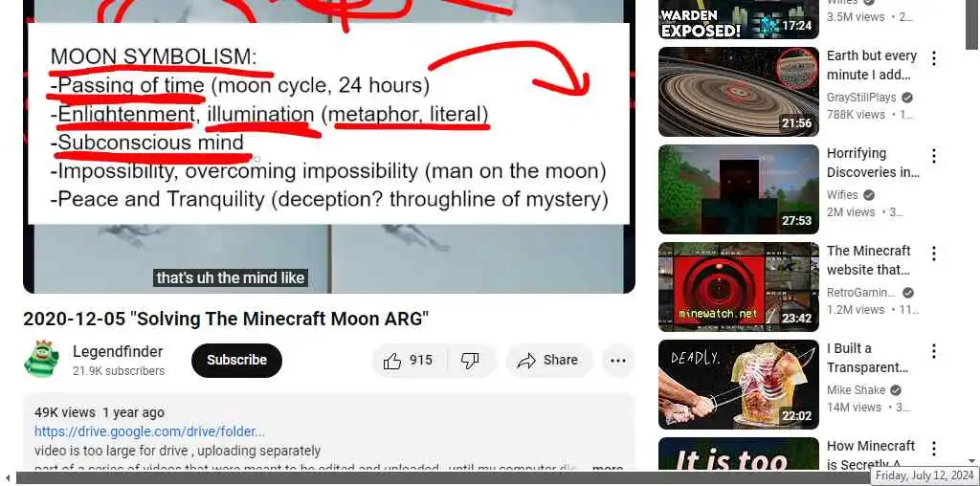Open options menu for Earth but every minute video
Image resolution: width=980 pixels, height=486 pixels.
pyautogui.click(x=933, y=58)
